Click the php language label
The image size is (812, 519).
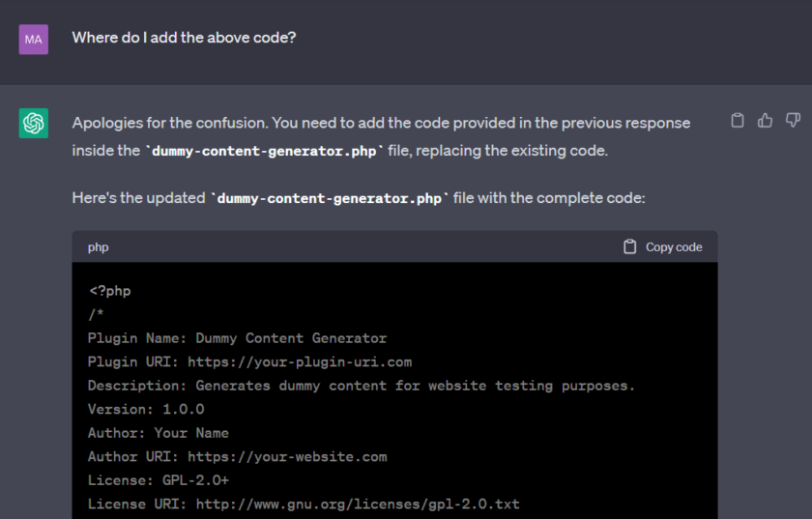[99, 247]
